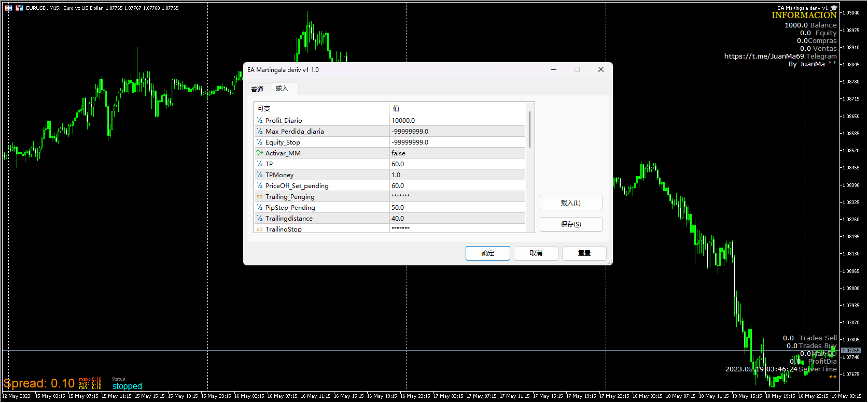Screen dimensions: 868x403
Task: Click the green Activar_MM boolean icon
Action: tap(259, 153)
